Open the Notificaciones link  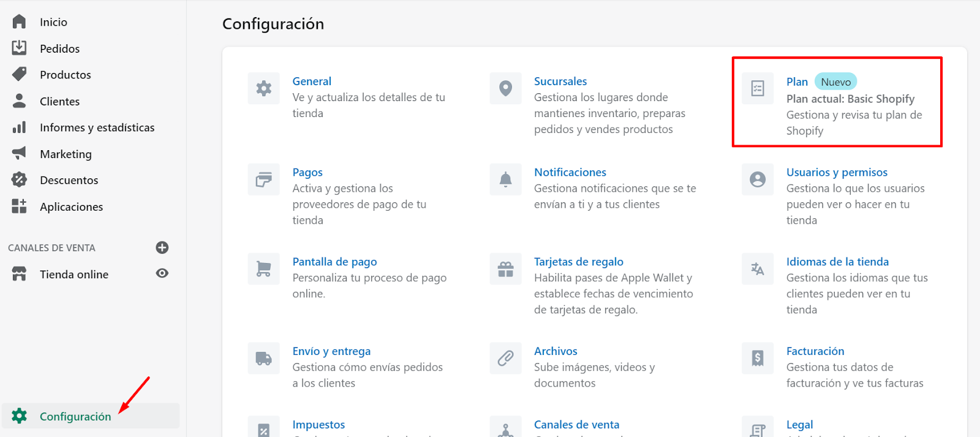click(570, 172)
